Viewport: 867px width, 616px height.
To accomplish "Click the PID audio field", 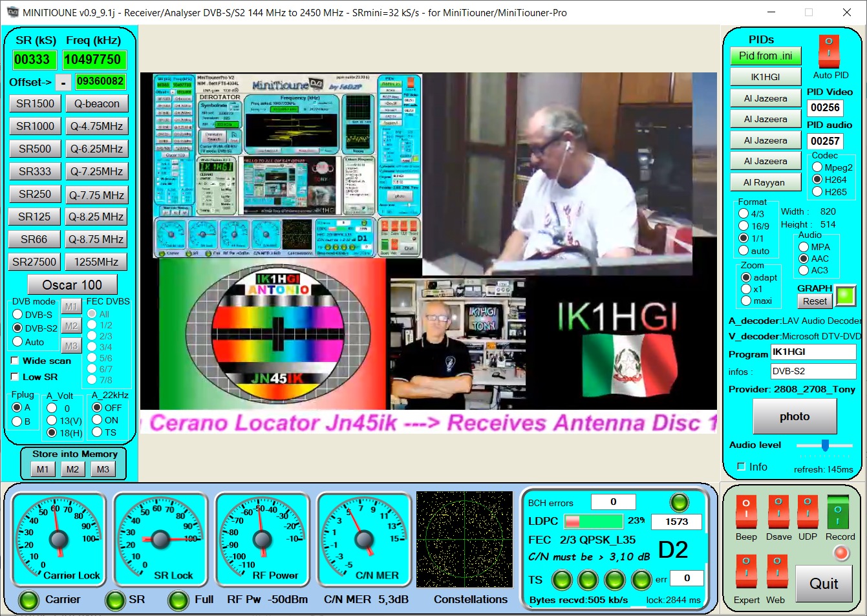I will [x=826, y=141].
